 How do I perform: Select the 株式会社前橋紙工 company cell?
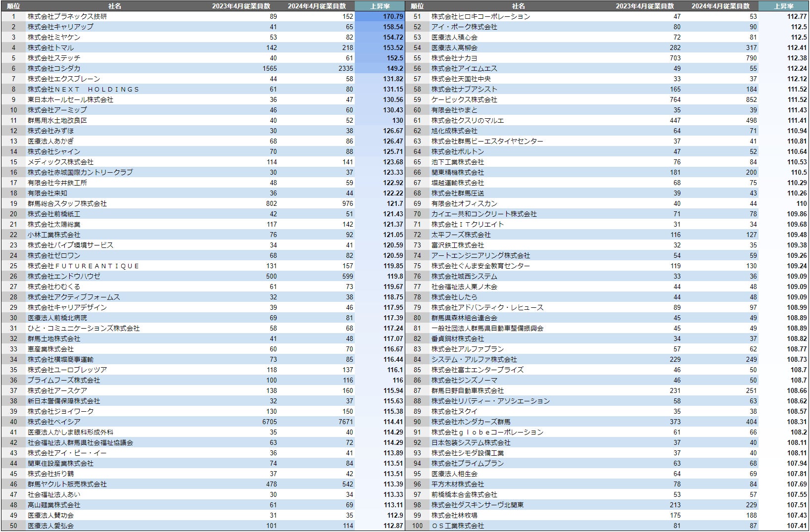coord(54,214)
